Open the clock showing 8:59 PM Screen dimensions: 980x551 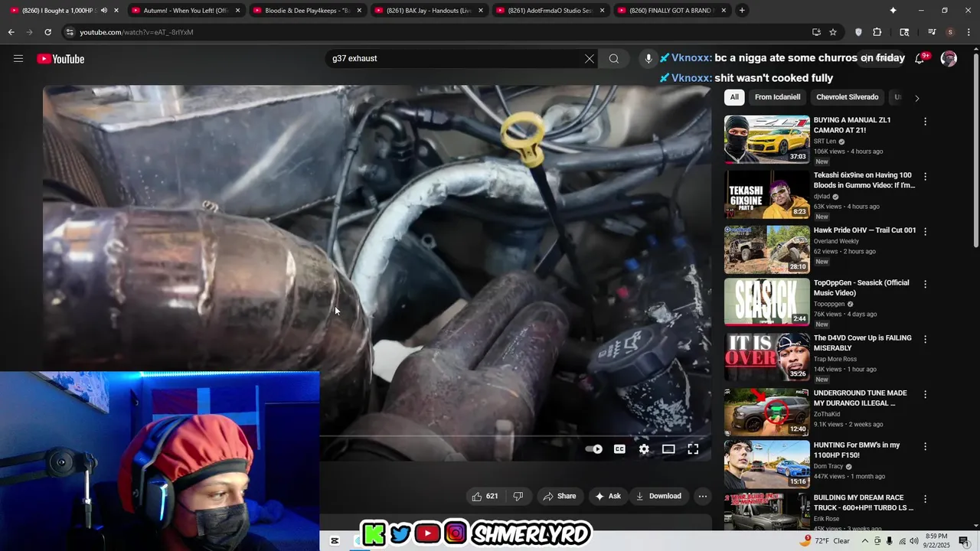pyautogui.click(x=936, y=541)
